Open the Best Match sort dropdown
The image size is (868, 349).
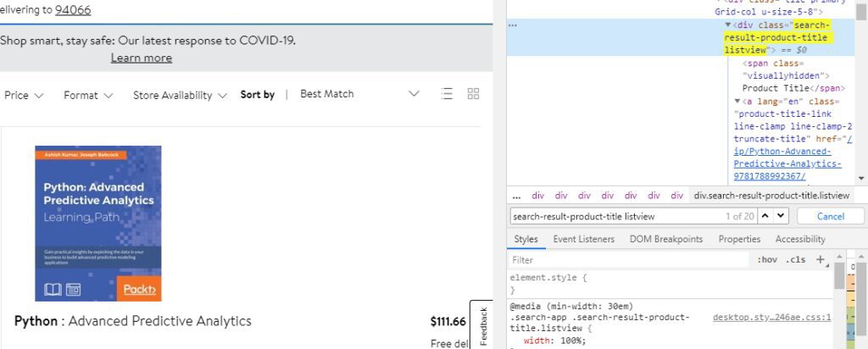(x=360, y=94)
